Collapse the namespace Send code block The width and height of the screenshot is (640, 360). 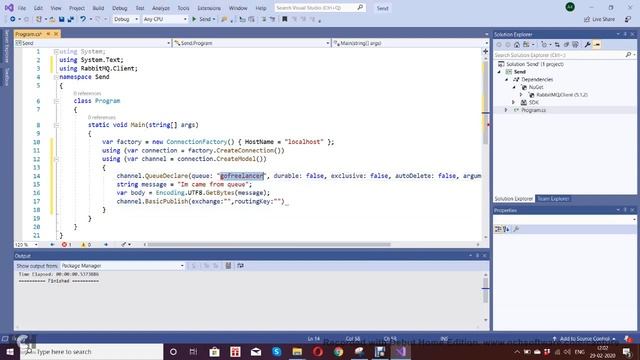tap(56, 77)
